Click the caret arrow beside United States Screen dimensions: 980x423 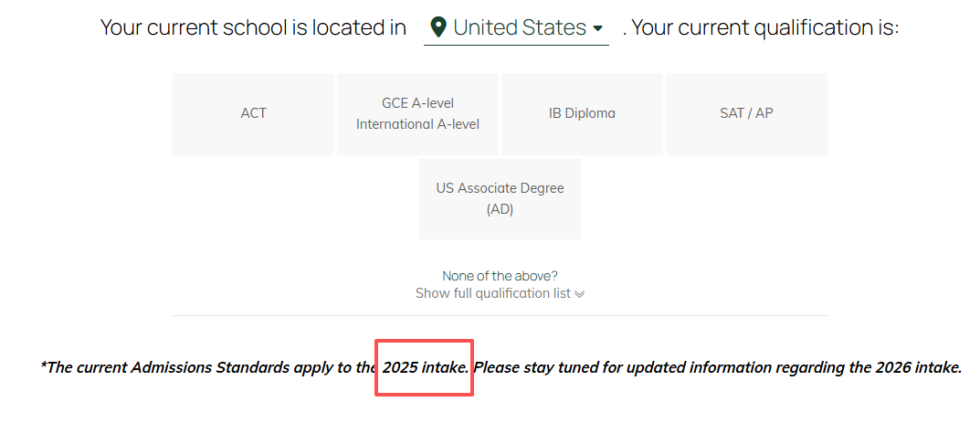(x=597, y=28)
